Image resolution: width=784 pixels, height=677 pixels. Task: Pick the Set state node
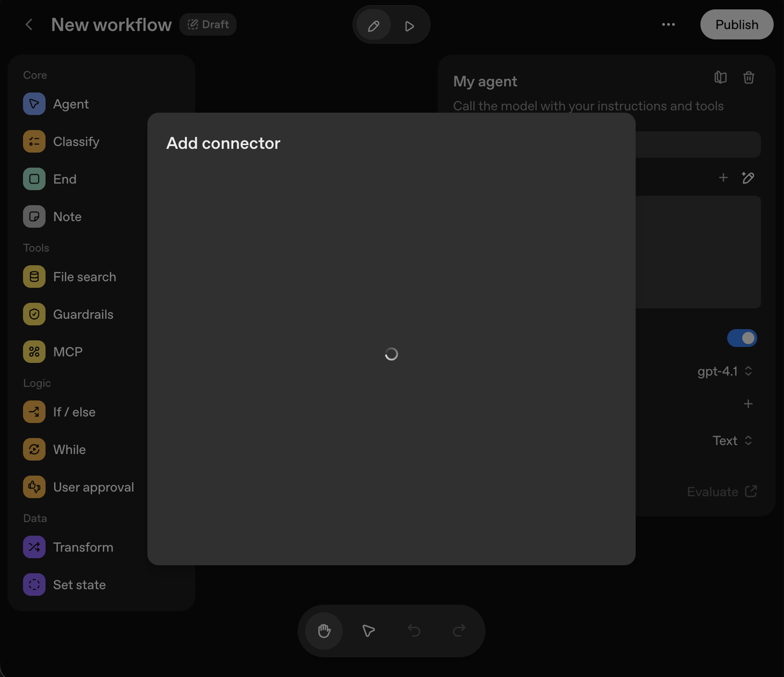pyautogui.click(x=64, y=585)
